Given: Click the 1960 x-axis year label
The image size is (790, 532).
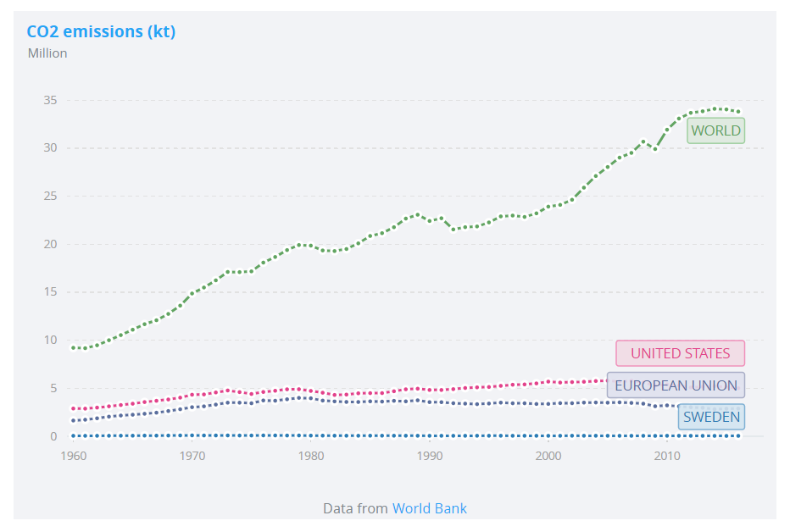Looking at the screenshot, I should click(74, 457).
